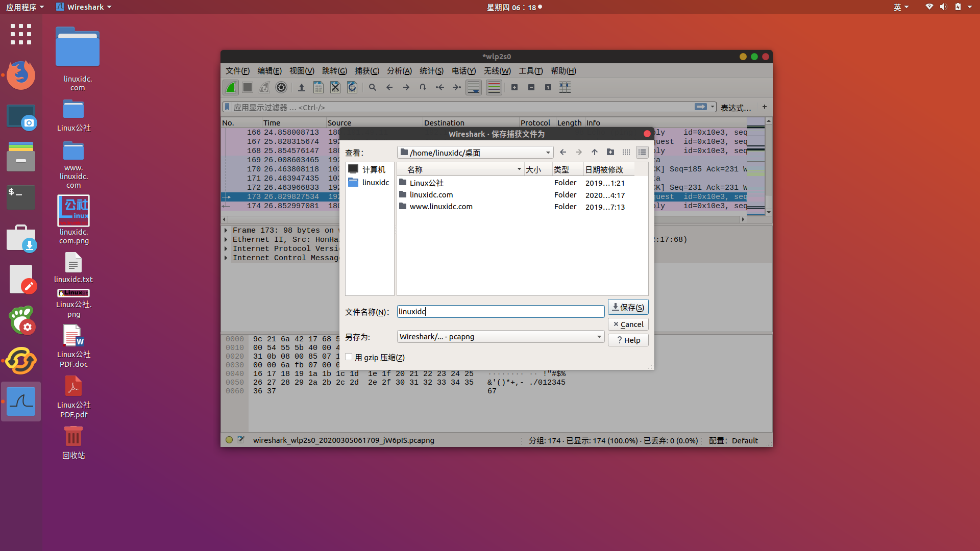This screenshot has width=980, height=551.
Task: Zoom in on packet list text
Action: pyautogui.click(x=514, y=87)
